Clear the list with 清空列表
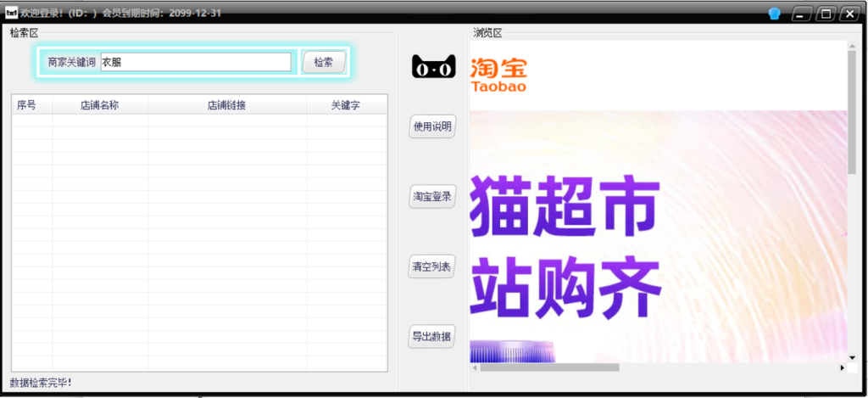Viewport: 868px width, 398px height. (x=432, y=266)
